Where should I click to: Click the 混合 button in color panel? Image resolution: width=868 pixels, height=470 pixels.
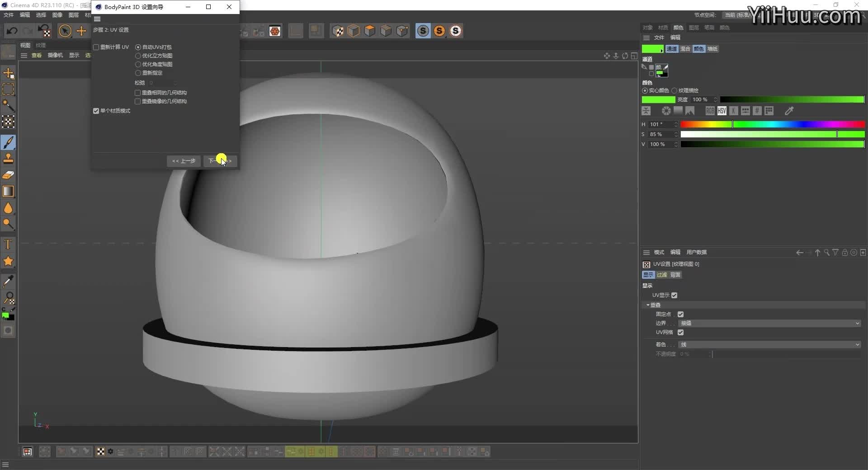tap(685, 49)
